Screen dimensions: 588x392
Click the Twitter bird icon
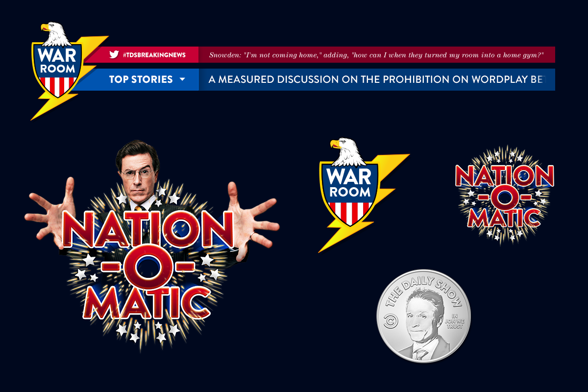(114, 55)
